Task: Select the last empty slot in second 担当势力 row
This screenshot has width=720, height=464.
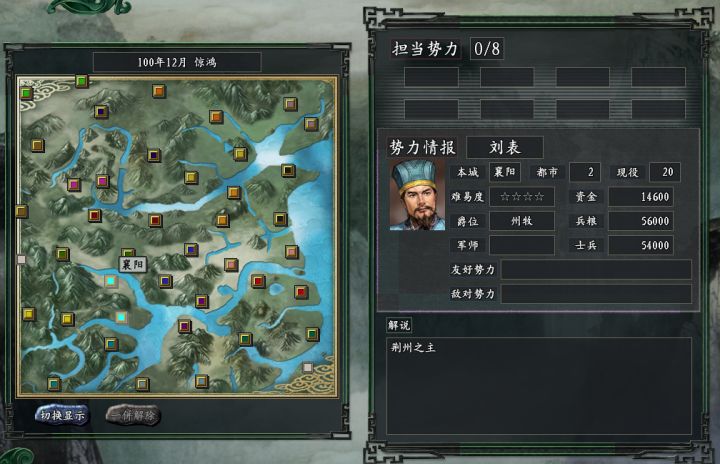Action: [x=658, y=109]
